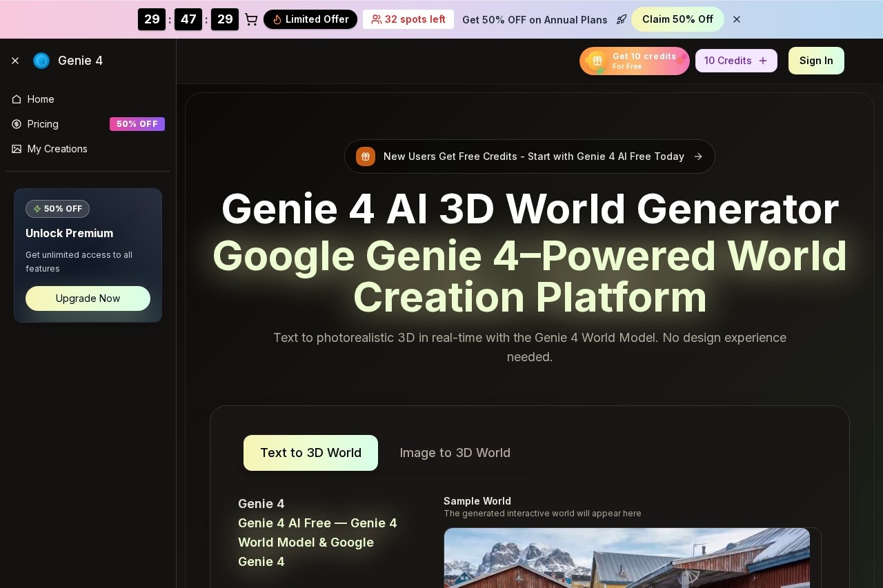This screenshot has height=588, width=883.
Task: Click the 10 Credits button
Action: click(736, 61)
